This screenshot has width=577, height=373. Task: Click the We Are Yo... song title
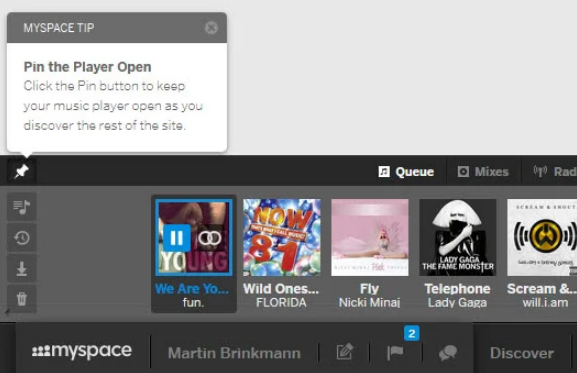pyautogui.click(x=192, y=289)
